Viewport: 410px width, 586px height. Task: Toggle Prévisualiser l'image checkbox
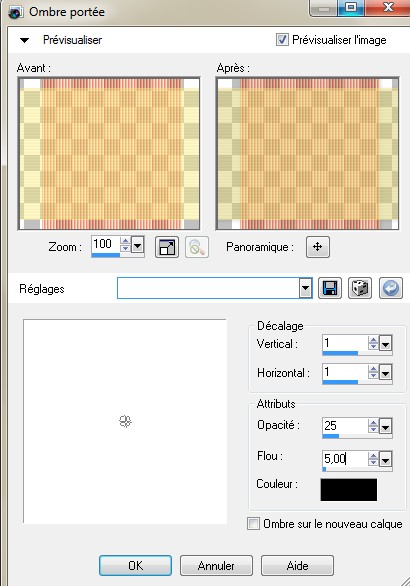pyautogui.click(x=282, y=40)
